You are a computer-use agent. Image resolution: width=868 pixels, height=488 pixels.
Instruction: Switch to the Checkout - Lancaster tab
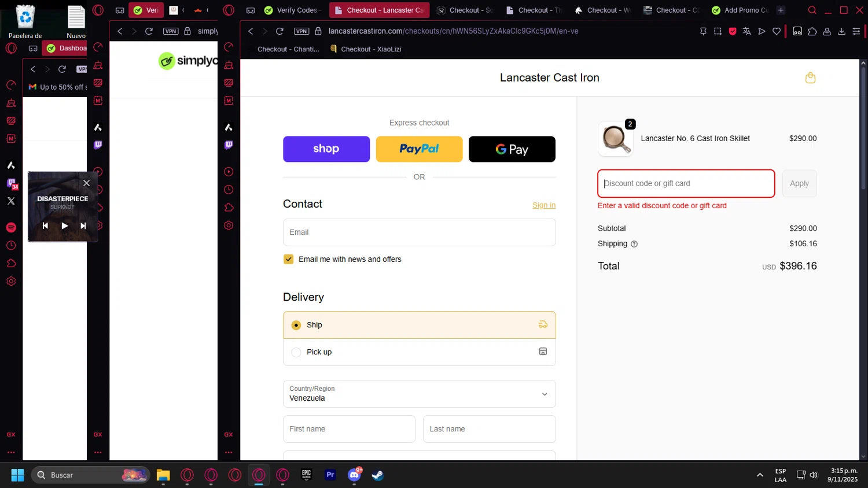380,10
